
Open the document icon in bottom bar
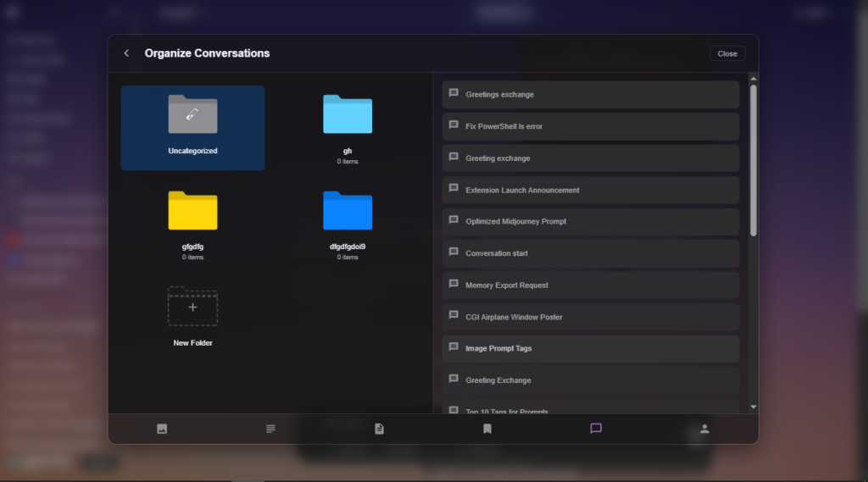[x=379, y=429]
